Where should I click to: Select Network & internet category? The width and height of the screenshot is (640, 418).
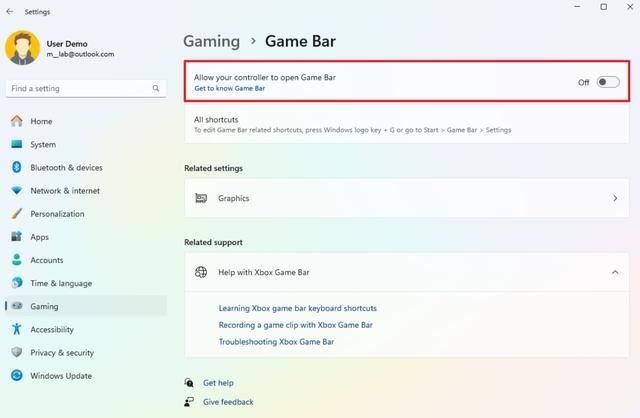tap(87, 190)
